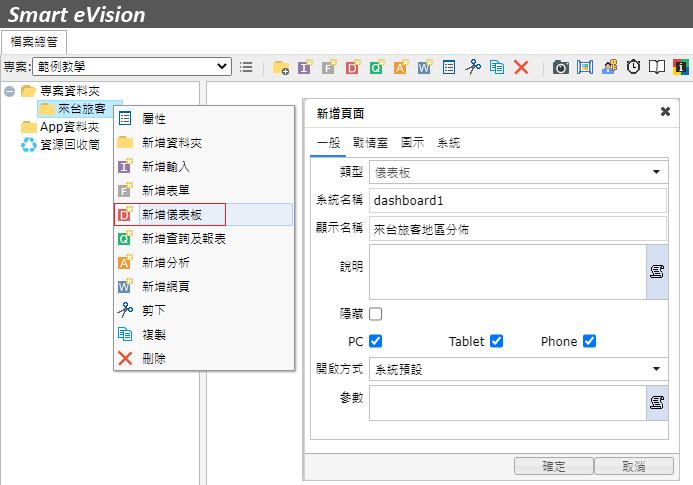The width and height of the screenshot is (693, 485).
Task: Click the purple new input toolbar icon
Action: point(305,67)
